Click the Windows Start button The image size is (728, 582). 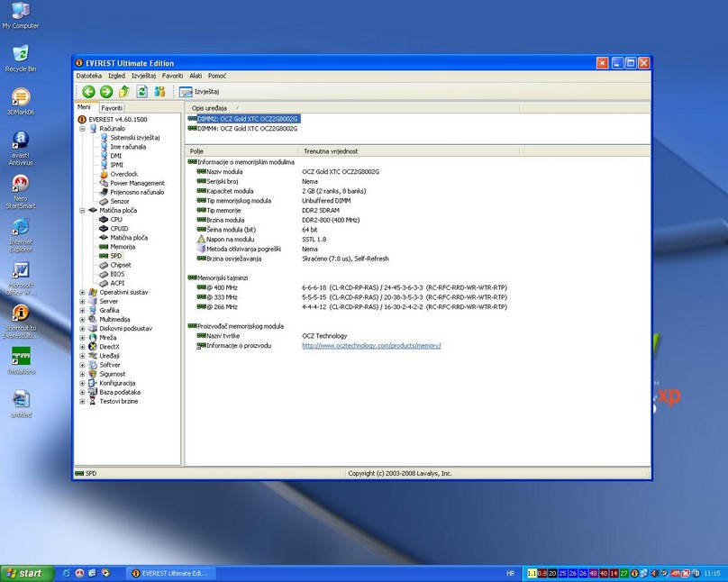25,573
